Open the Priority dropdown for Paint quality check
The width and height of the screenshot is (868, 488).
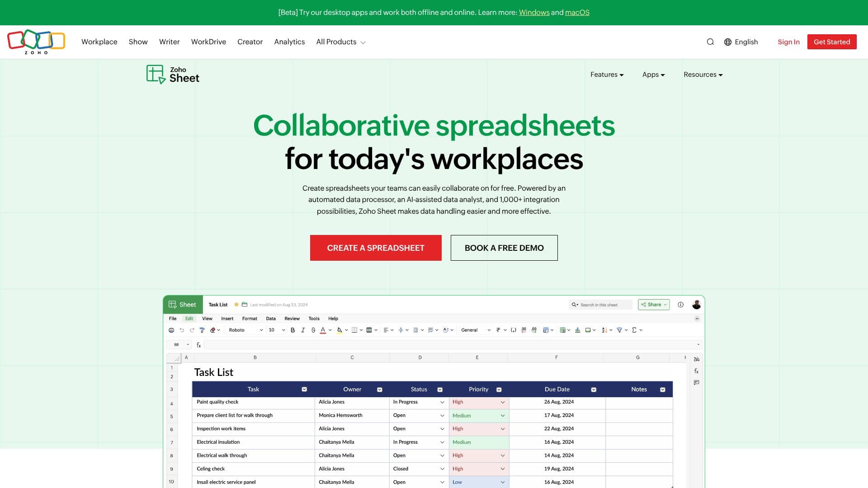tap(502, 402)
